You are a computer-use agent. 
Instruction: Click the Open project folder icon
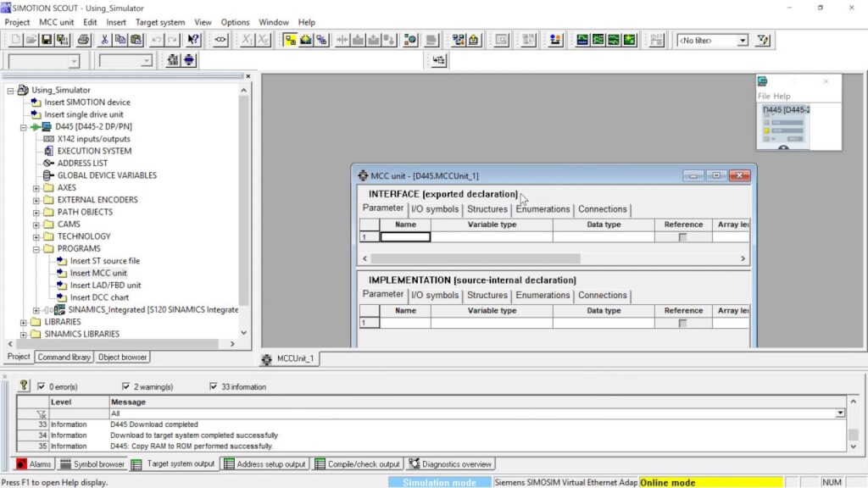coord(31,40)
